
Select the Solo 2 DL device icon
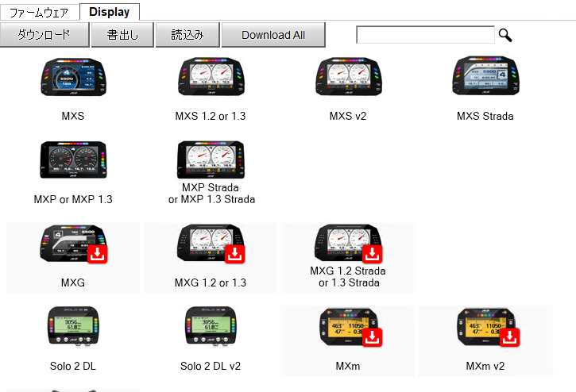[x=73, y=327]
